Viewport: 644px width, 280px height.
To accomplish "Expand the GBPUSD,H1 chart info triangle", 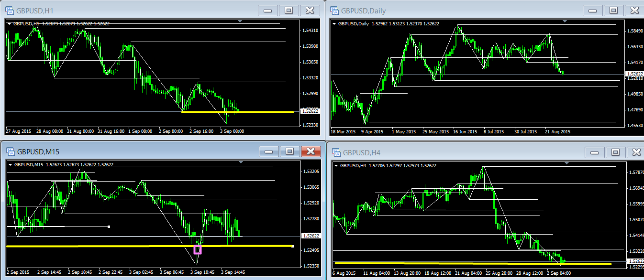I will pos(9,23).
